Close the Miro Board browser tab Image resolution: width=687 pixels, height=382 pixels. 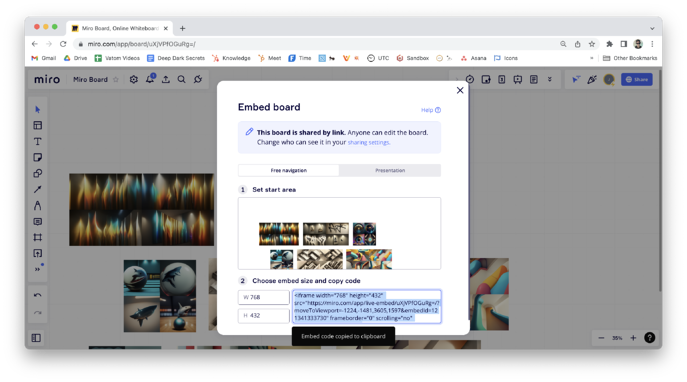coord(166,28)
